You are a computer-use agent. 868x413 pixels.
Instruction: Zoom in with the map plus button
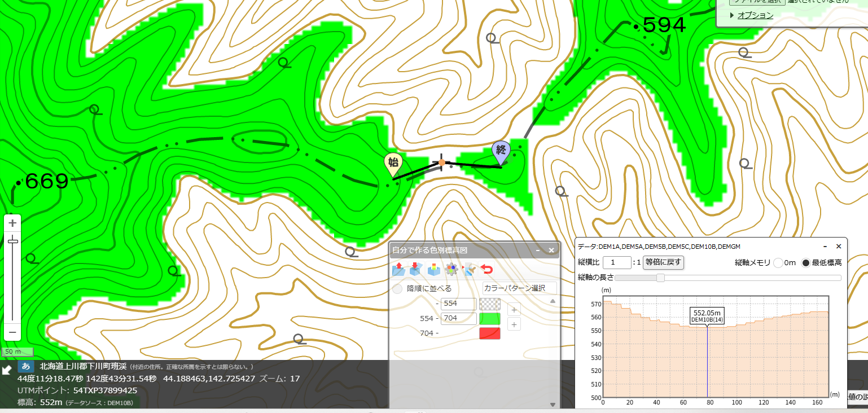point(12,223)
